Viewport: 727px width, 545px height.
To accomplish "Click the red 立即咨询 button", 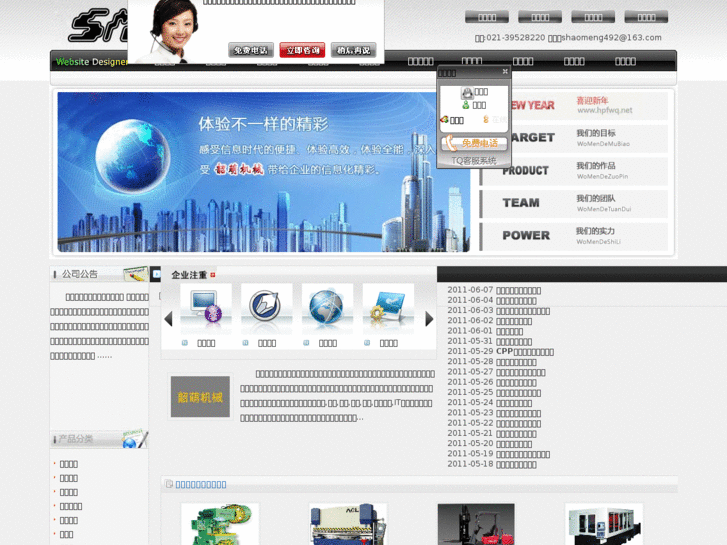I will (302, 50).
